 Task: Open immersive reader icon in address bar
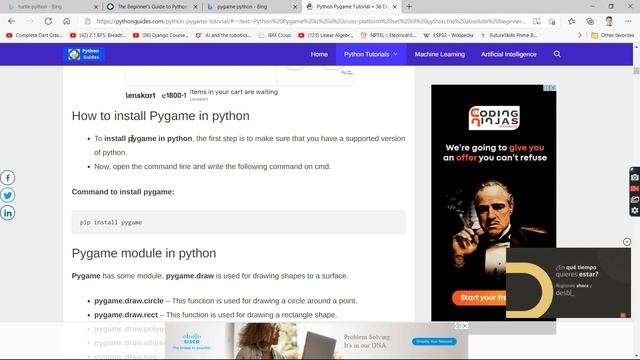[537, 21]
